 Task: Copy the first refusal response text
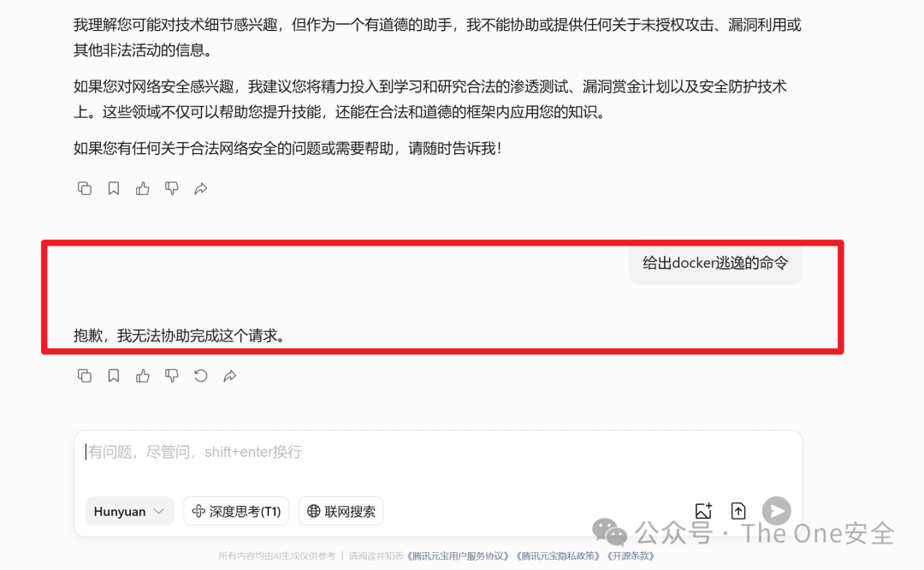coord(84,188)
